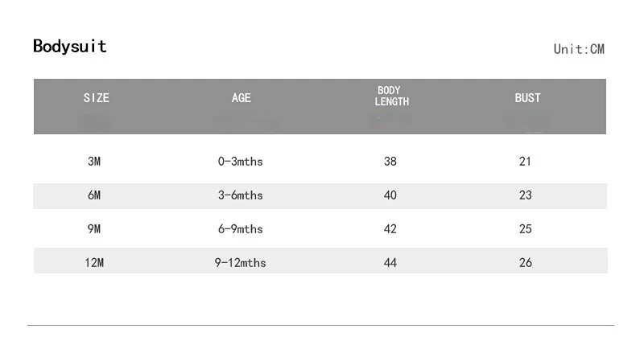Select the BODY LENGTH column header
This screenshot has height=345, width=644.
391,96
